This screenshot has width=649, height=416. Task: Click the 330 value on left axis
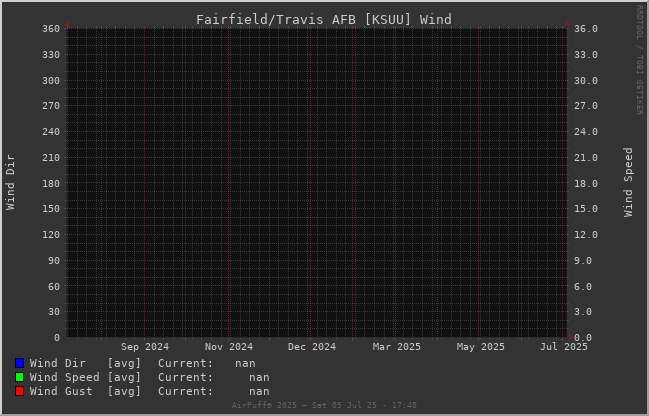(x=51, y=55)
